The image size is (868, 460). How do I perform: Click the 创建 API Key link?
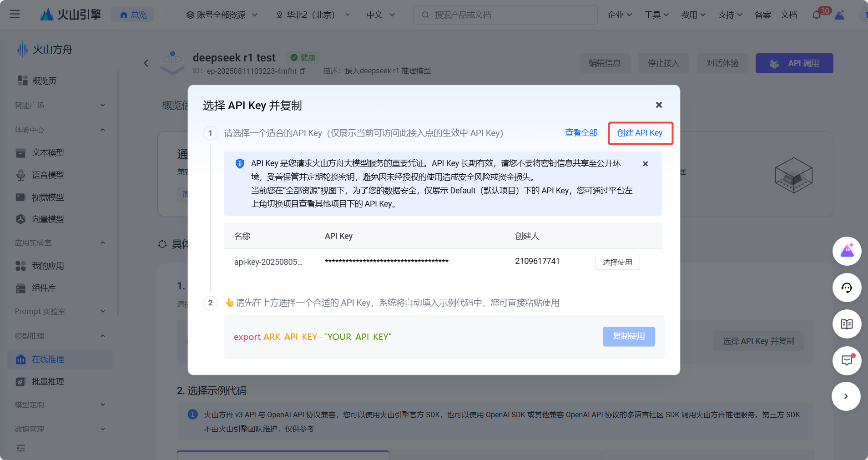640,133
